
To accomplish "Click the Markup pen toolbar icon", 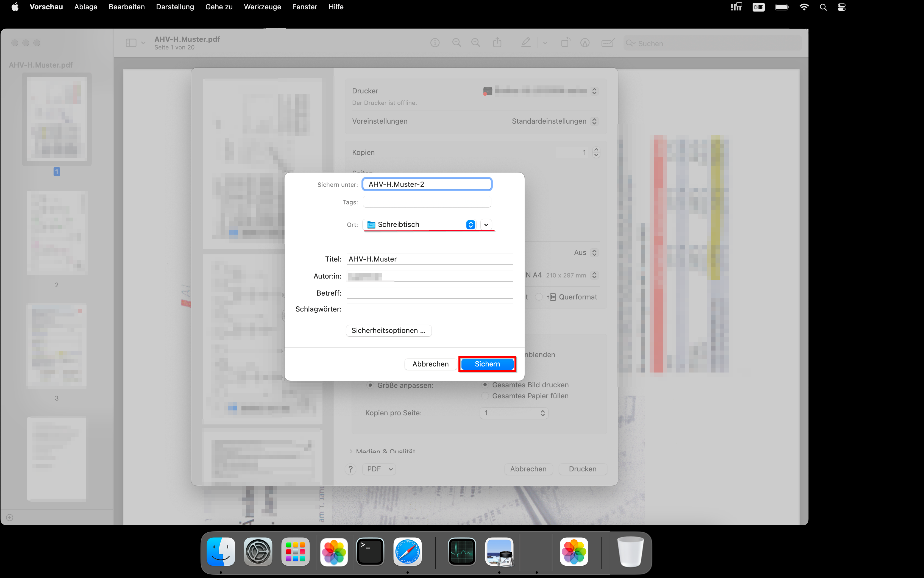I will click(x=526, y=43).
